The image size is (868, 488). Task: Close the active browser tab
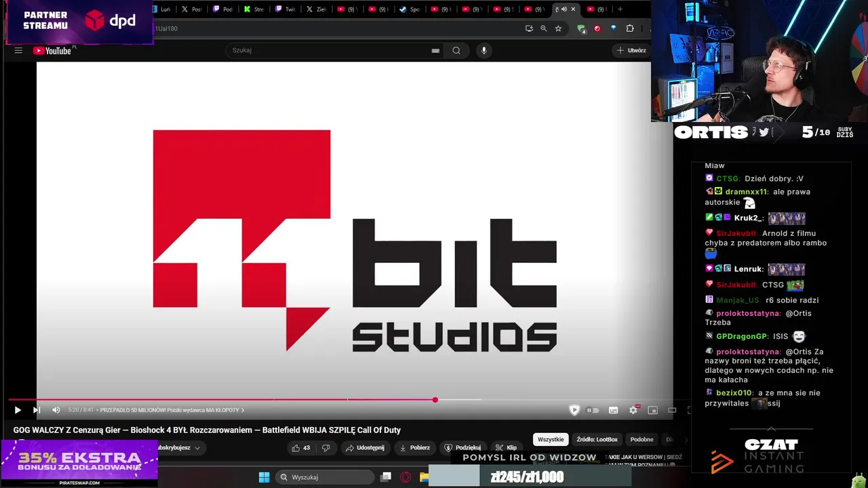click(573, 9)
